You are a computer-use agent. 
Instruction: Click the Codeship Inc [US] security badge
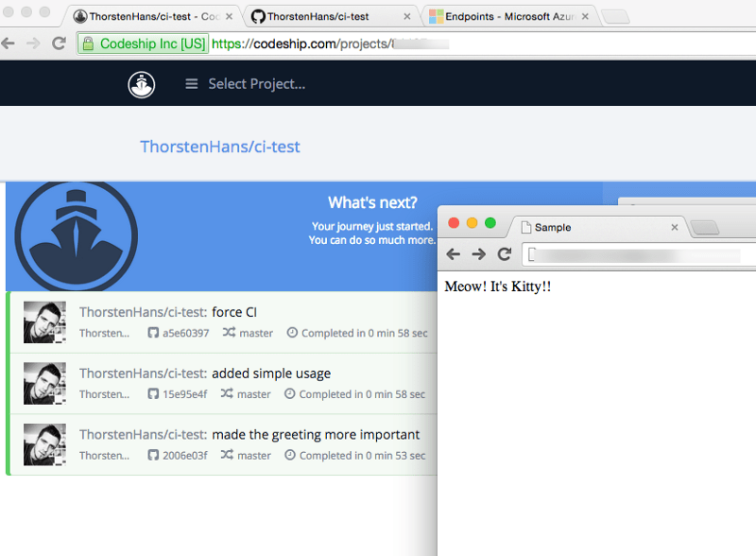coord(142,43)
